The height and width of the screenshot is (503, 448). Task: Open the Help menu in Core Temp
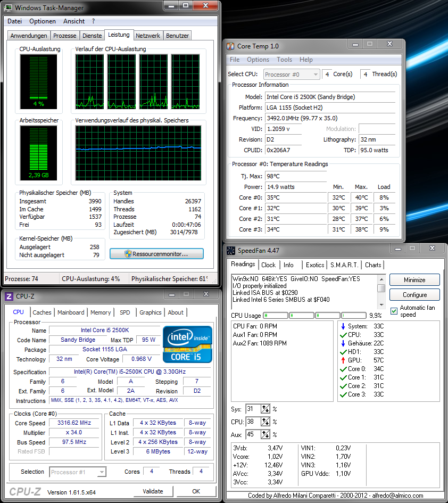(x=306, y=60)
